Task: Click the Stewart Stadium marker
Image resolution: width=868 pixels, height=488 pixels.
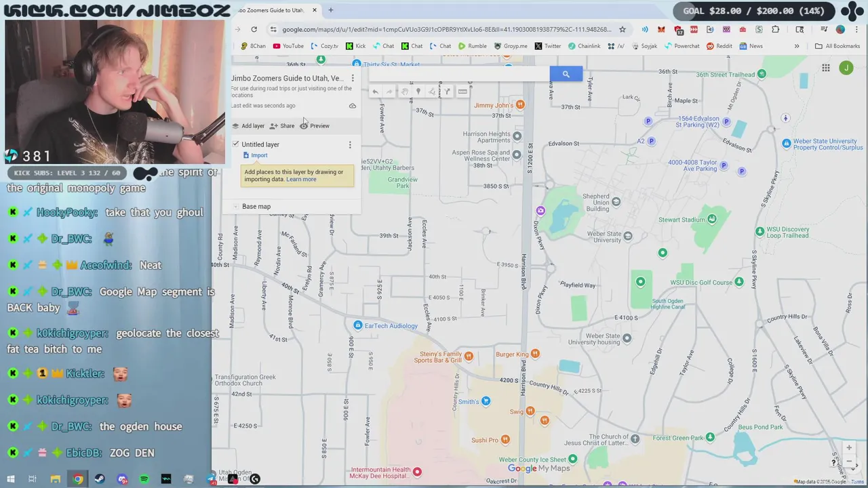Action: (711, 219)
